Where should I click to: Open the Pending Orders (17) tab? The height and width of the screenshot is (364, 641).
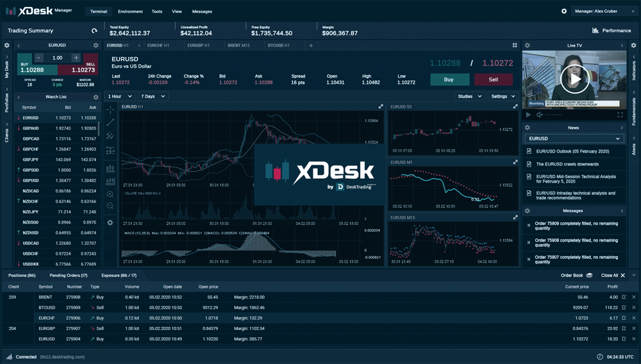click(x=69, y=276)
